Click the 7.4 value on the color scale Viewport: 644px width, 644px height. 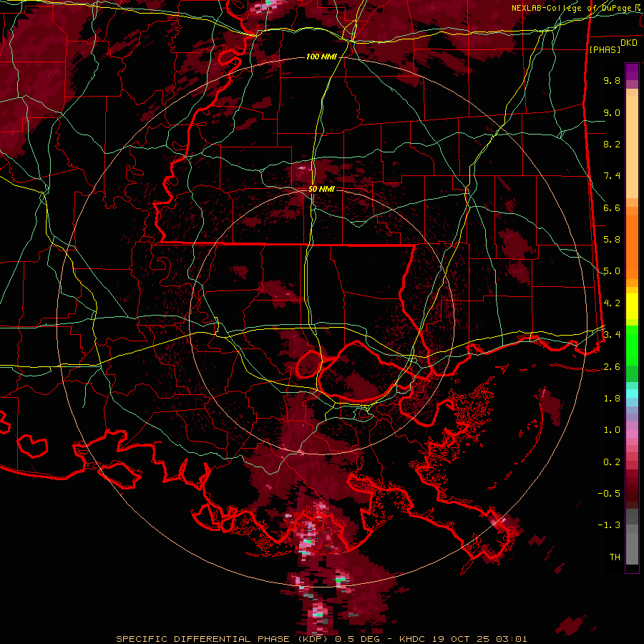(612, 176)
